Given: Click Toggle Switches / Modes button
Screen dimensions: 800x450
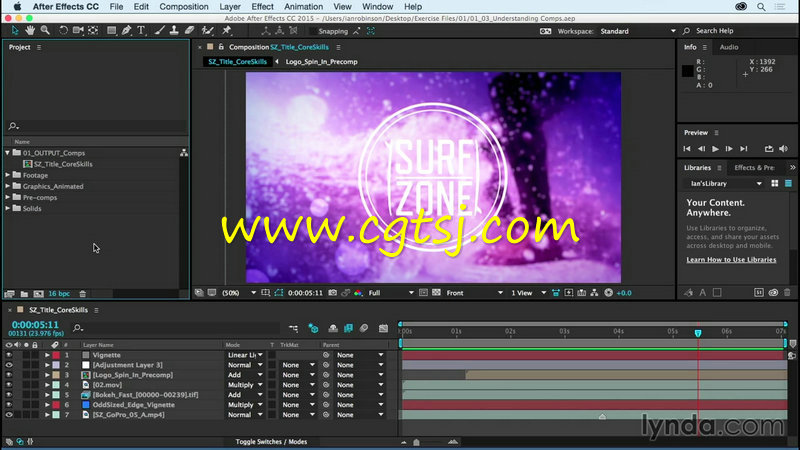Looking at the screenshot, I should coord(271,442).
